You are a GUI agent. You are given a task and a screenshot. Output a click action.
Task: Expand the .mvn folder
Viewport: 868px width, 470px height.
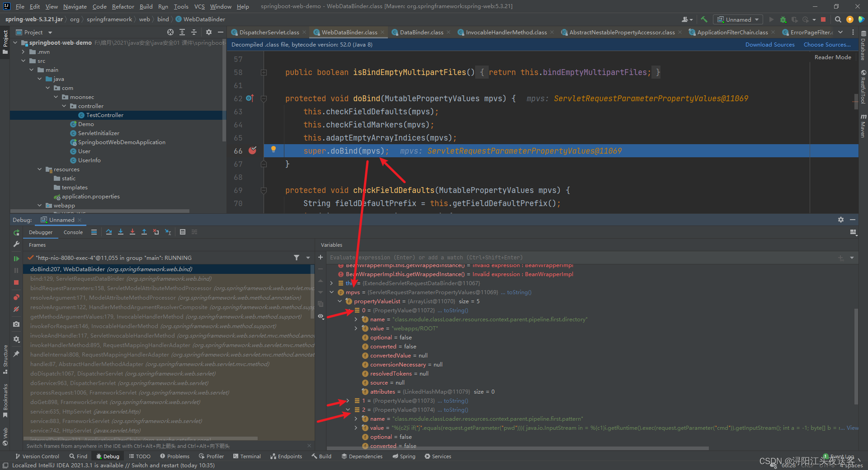tap(24, 52)
